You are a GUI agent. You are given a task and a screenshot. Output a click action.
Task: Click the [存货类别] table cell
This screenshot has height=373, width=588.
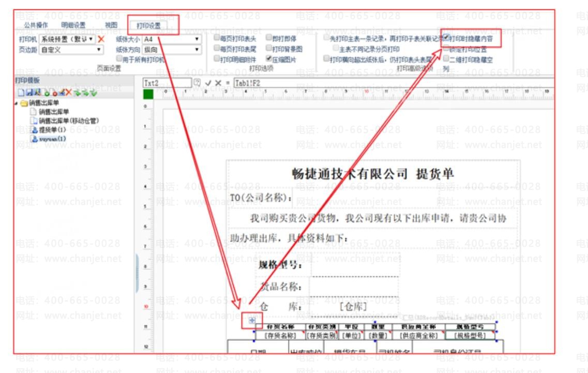click(x=322, y=335)
